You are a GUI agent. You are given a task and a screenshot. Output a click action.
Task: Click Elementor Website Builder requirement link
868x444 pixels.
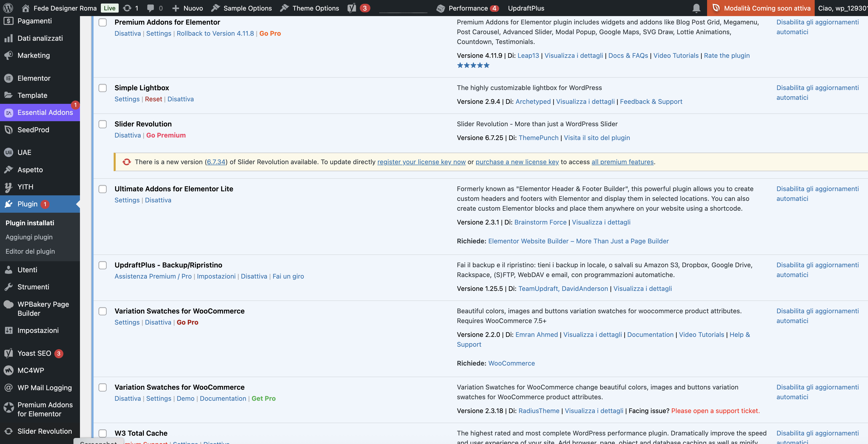pos(578,241)
